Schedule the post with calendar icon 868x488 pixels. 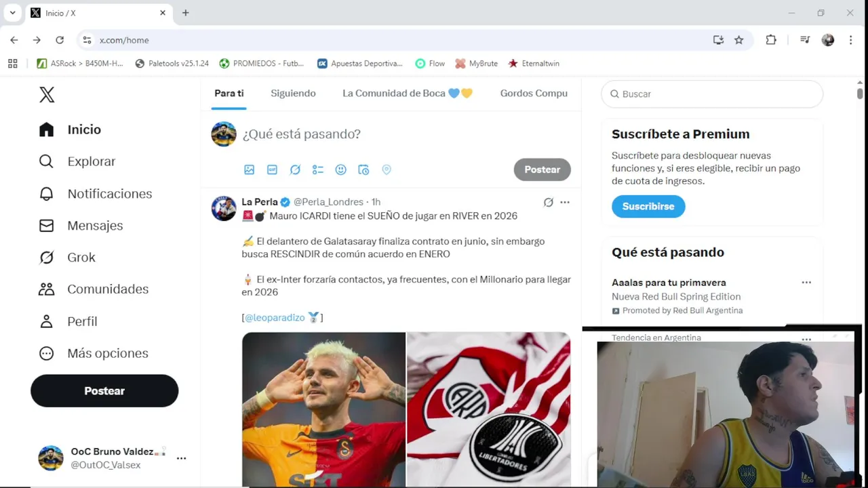pyautogui.click(x=363, y=169)
